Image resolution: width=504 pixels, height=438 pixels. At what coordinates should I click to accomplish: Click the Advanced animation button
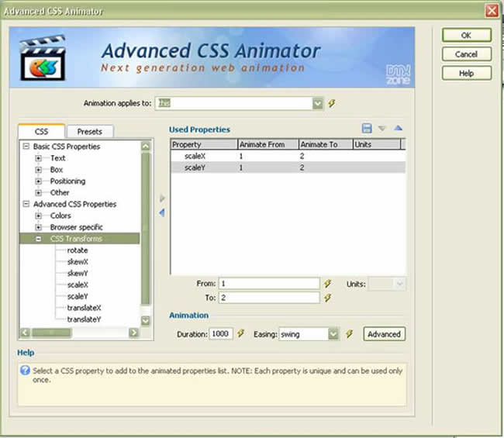coord(384,334)
